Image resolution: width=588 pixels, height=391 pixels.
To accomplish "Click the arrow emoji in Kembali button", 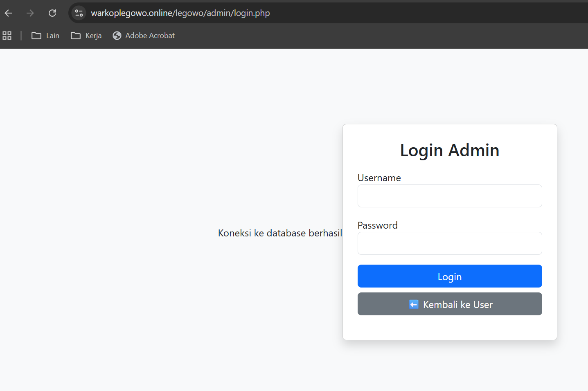I will coord(414,304).
